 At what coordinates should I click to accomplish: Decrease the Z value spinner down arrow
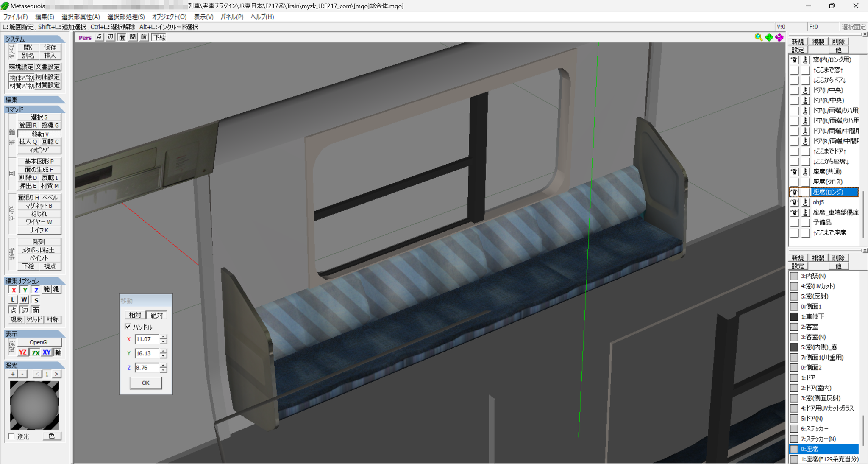coord(164,370)
